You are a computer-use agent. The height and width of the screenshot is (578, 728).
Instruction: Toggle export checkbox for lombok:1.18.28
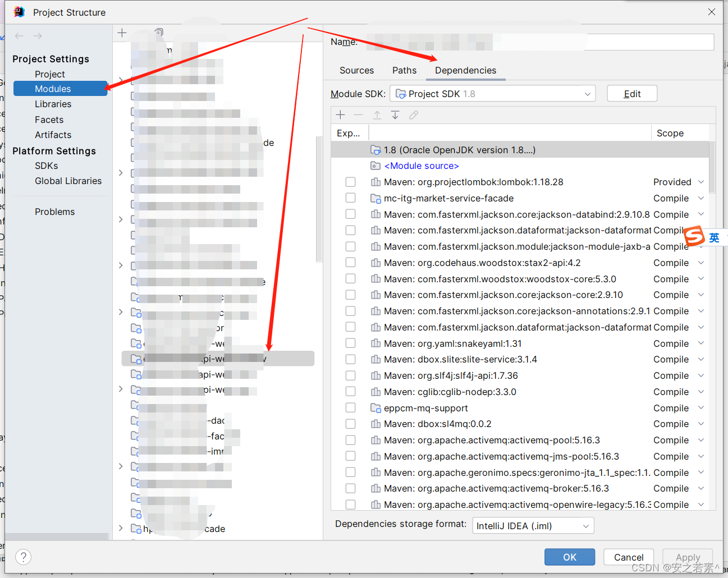tap(351, 182)
